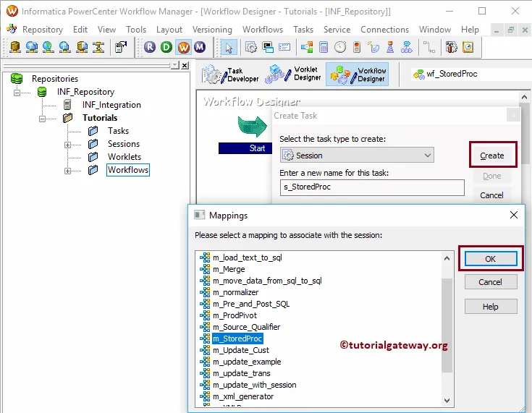The image size is (532, 413).
Task: Launch Designer via the green D icon
Action: click(x=166, y=47)
